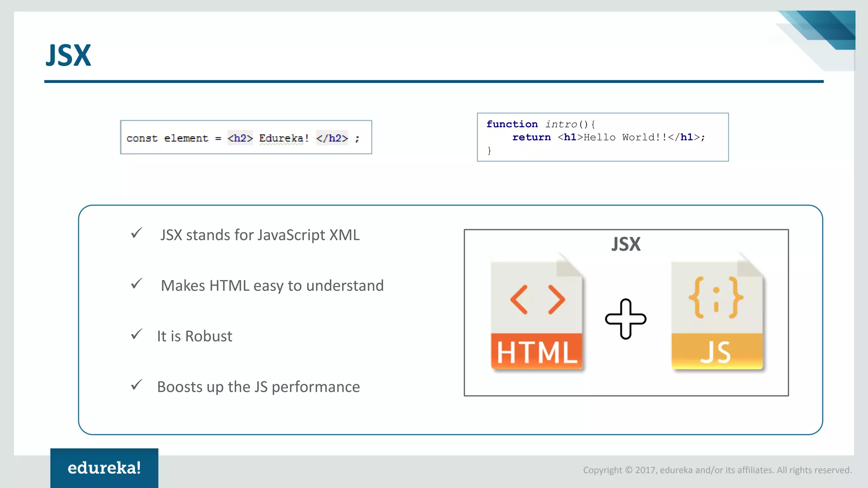Image resolution: width=868 pixels, height=488 pixels.
Task: Click checkmark beside It is Robust
Action: point(136,334)
